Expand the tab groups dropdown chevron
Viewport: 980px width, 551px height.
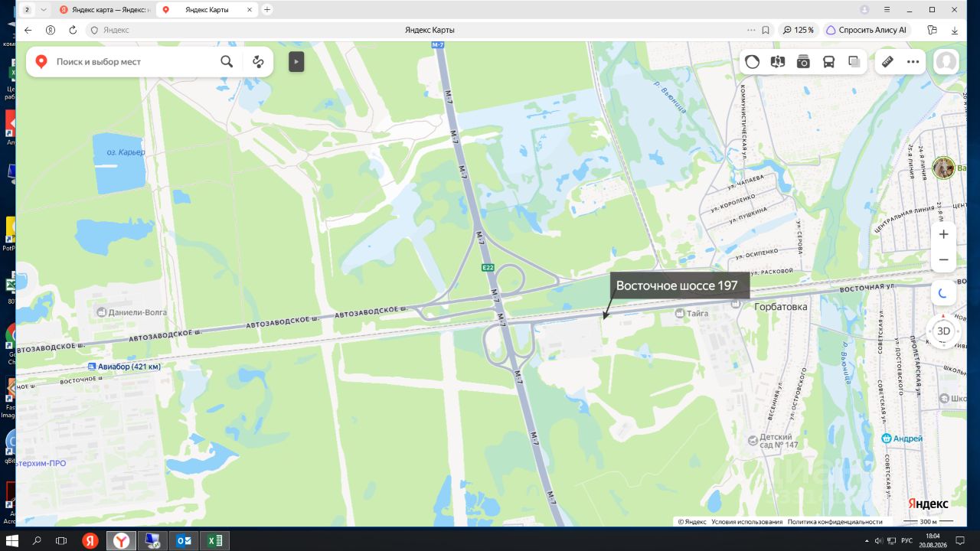(43, 10)
